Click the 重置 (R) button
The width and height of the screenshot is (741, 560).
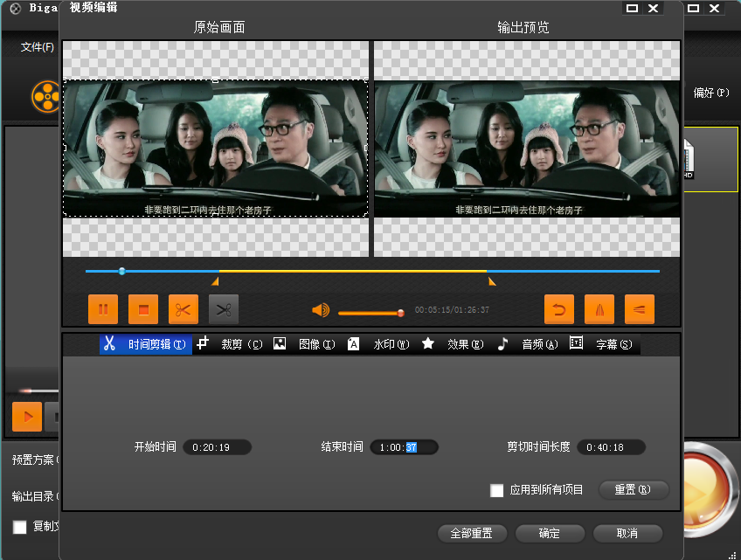tap(634, 489)
